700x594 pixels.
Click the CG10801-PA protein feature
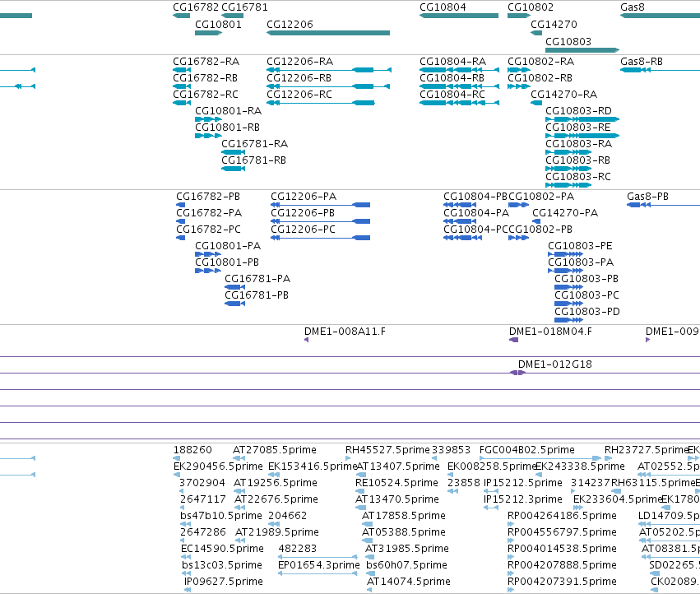pyautogui.click(x=208, y=254)
